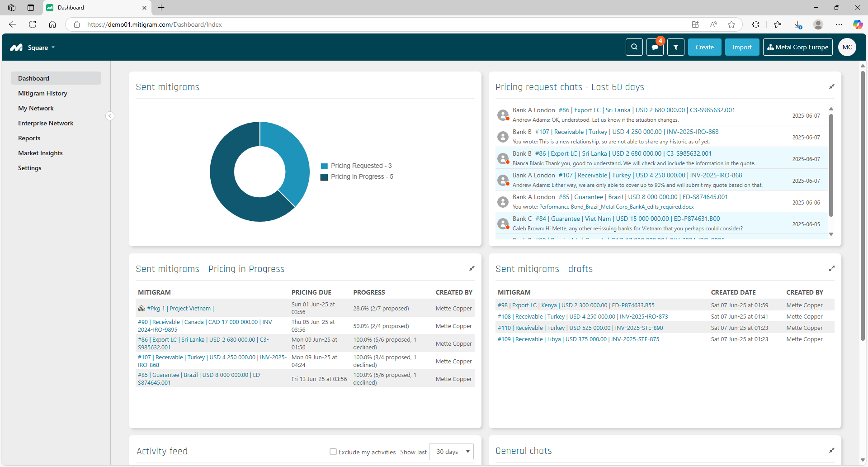Collapse the Pricing request chats panel
The image size is (868, 467).
pos(831,86)
